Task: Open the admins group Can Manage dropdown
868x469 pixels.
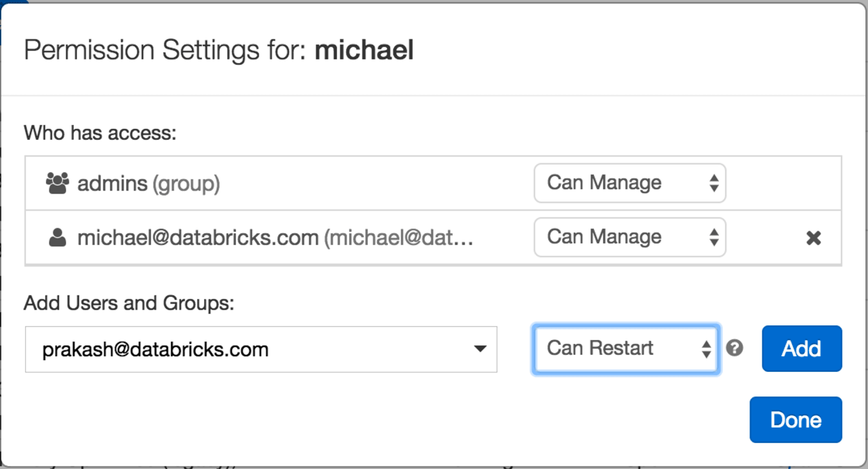Action: pyautogui.click(x=622, y=183)
